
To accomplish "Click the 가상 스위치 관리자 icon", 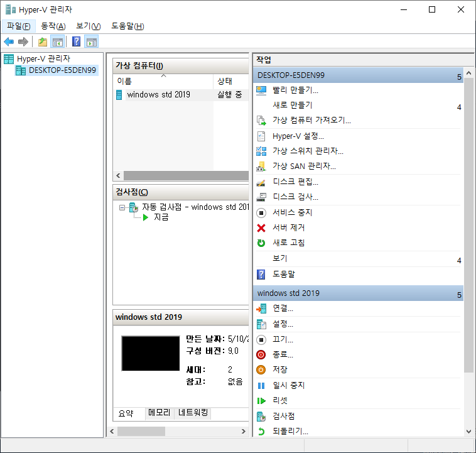I will [261, 151].
